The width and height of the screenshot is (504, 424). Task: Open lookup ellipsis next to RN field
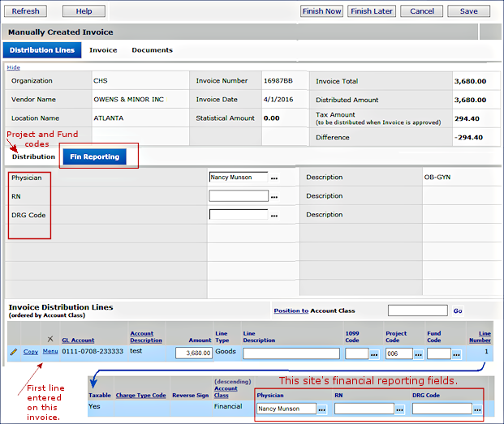(274, 196)
